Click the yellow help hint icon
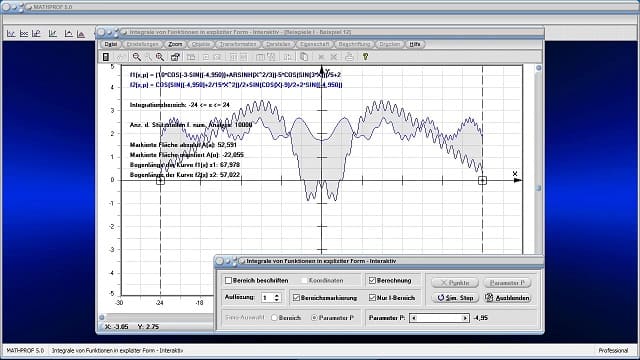This screenshot has width=640, height=360. click(365, 57)
